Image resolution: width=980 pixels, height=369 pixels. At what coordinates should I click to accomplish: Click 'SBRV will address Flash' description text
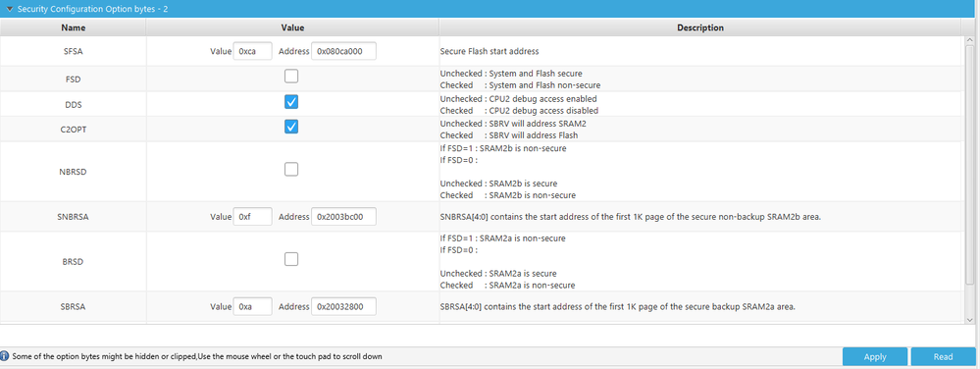[533, 135]
